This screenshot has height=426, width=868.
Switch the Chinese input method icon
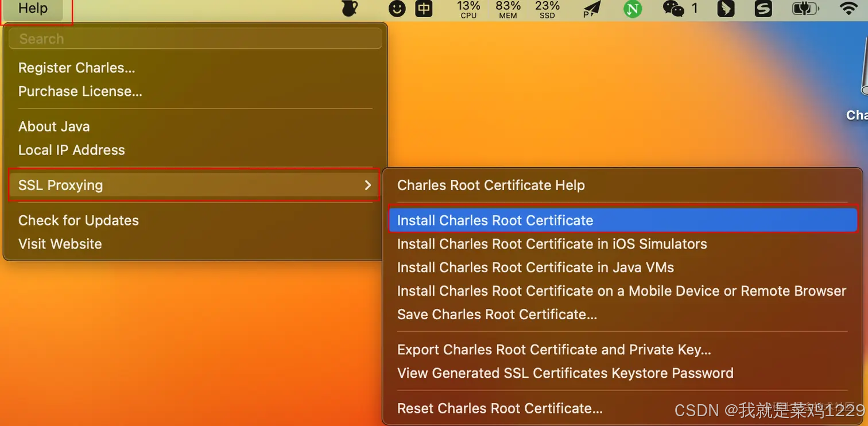tap(424, 9)
